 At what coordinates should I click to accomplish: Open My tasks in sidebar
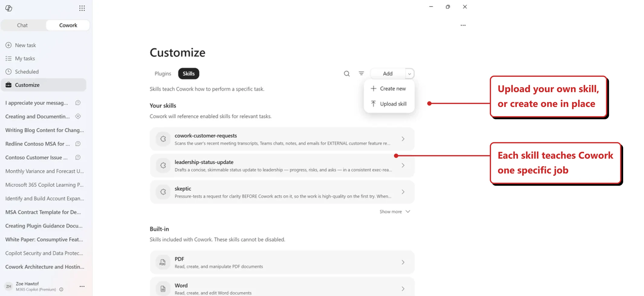(x=44, y=58)
